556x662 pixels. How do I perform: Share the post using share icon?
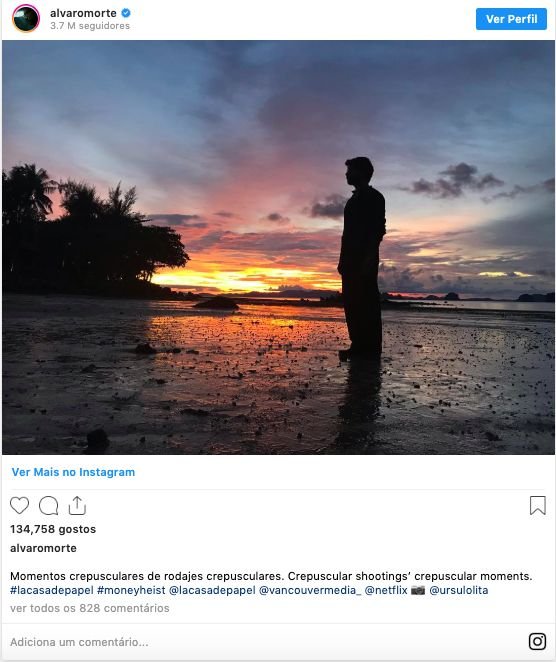(77, 505)
